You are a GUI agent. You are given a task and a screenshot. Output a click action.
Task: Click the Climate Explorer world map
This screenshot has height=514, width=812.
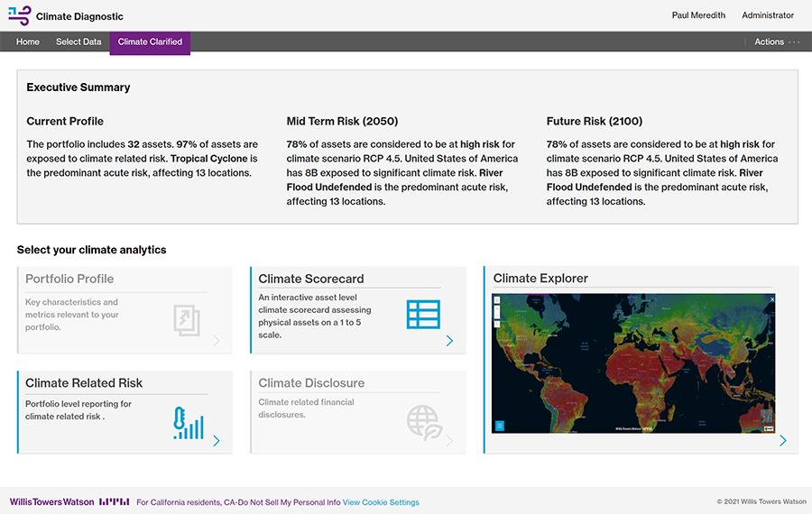tap(632, 361)
